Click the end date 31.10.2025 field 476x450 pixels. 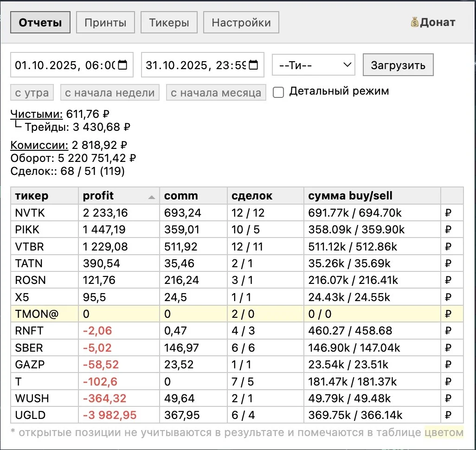point(202,65)
